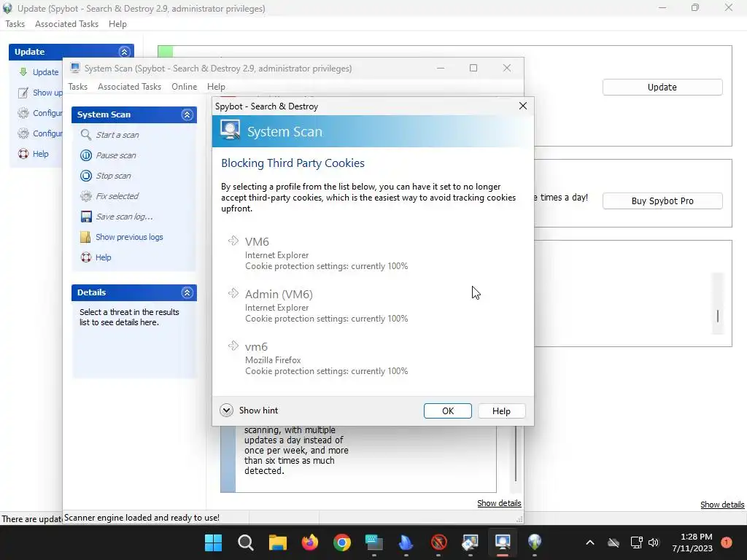Click the Update button in Update window
Viewport: 747px width, 560px height.
click(x=662, y=87)
